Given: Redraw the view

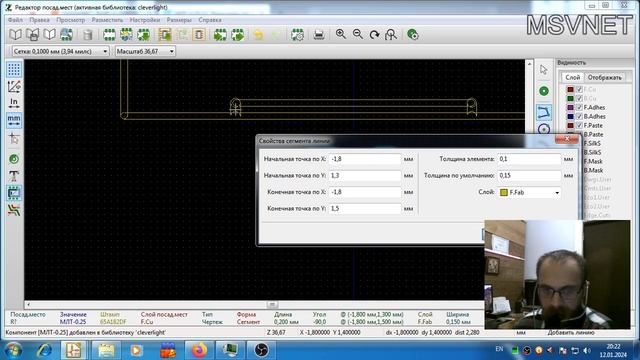Looking at the screenshot, I should [x=374, y=35].
